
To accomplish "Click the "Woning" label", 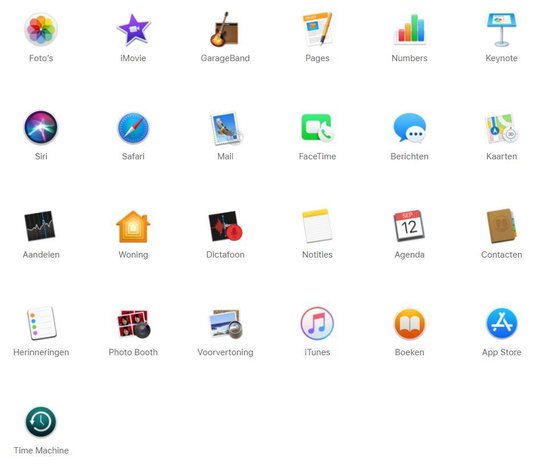I will [133, 255].
